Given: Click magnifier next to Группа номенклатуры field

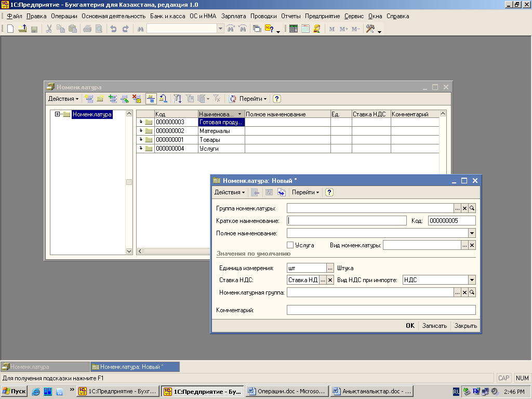Looking at the screenshot, I should point(472,208).
